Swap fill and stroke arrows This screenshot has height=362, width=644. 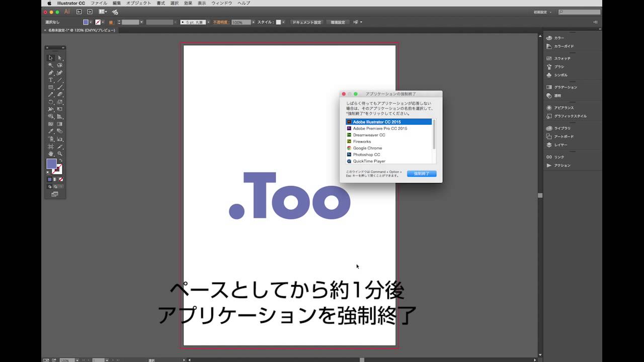pyautogui.click(x=61, y=159)
